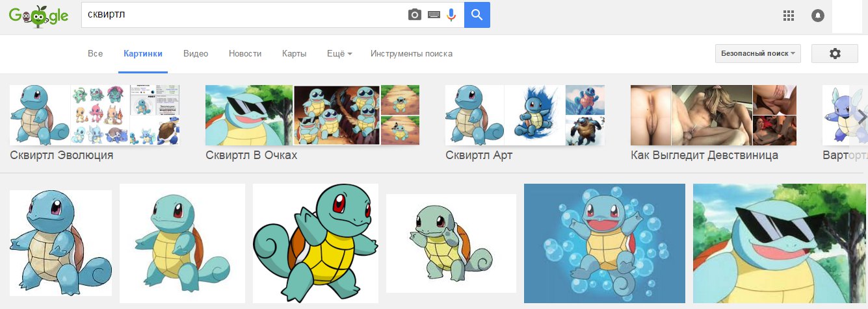
Task: Open the Сквиртл Эволюция suggestion label
Action: pos(62,156)
